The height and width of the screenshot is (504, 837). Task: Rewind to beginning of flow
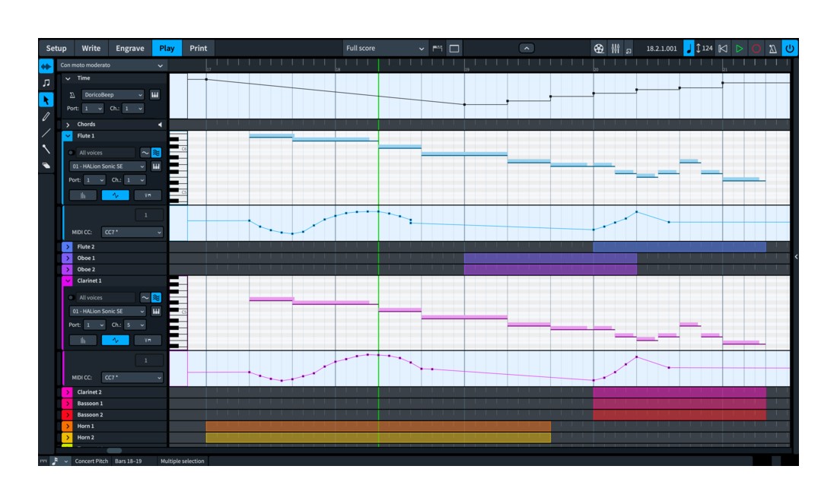click(723, 49)
